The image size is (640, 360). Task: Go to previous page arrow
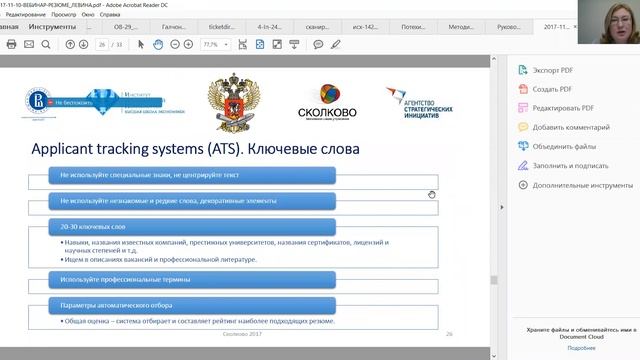pyautogui.click(x=70, y=44)
